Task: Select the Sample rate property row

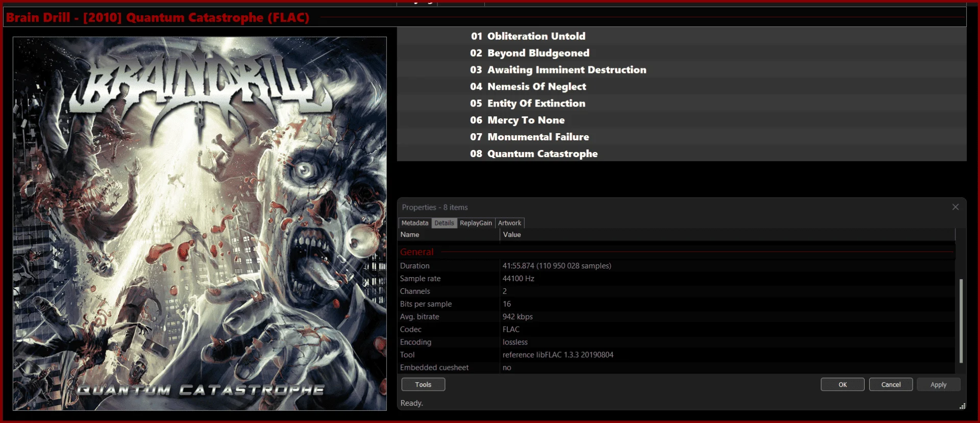Action: pyautogui.click(x=676, y=279)
